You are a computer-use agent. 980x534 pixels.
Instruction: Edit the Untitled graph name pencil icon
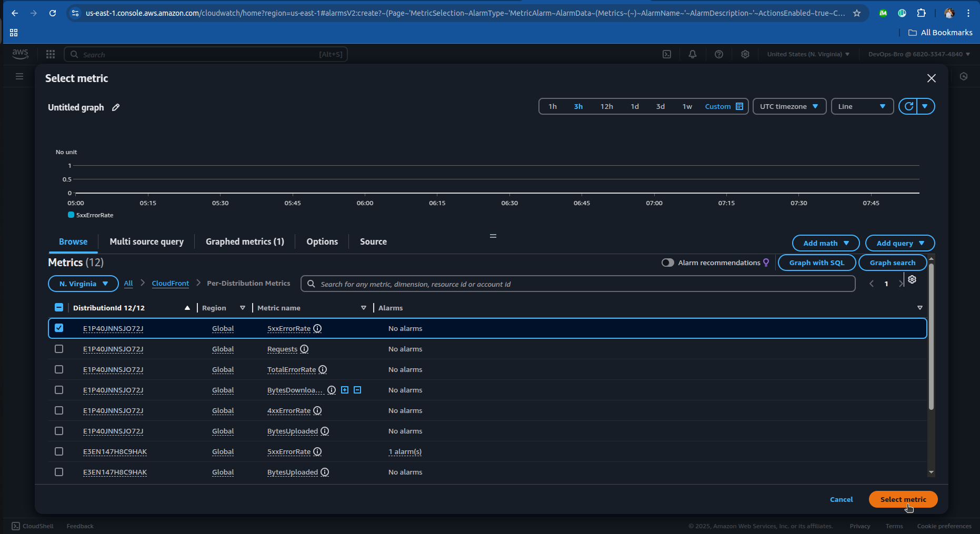click(116, 107)
